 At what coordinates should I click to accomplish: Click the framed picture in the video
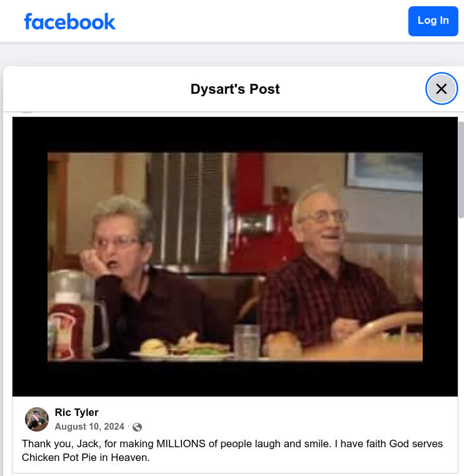pyautogui.click(x=385, y=171)
